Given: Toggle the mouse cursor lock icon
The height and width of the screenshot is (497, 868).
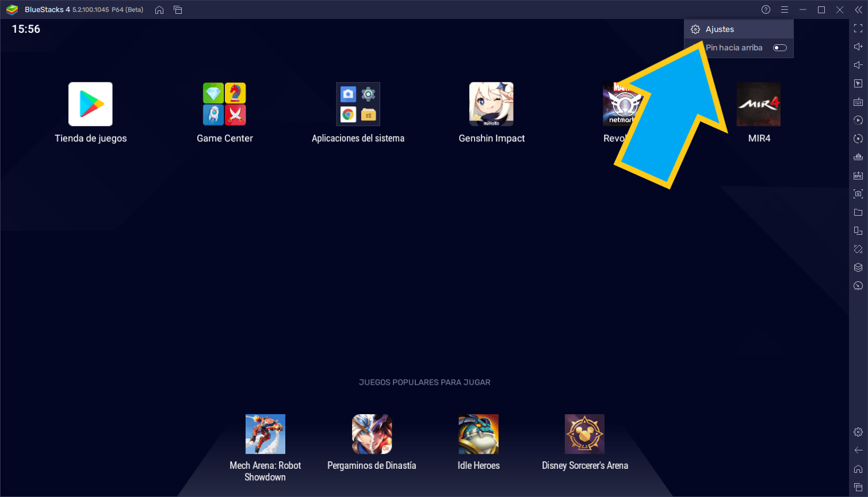Looking at the screenshot, I should click(858, 83).
